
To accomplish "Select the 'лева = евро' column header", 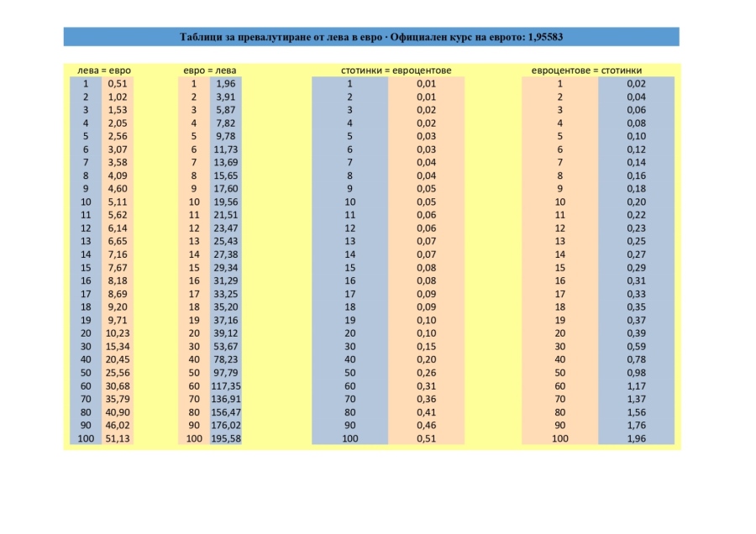I will coord(103,71).
